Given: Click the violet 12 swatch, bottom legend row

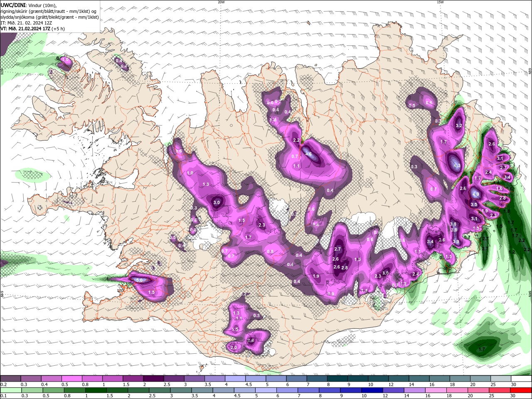Looking at the screenshot, I should [x=394, y=390].
